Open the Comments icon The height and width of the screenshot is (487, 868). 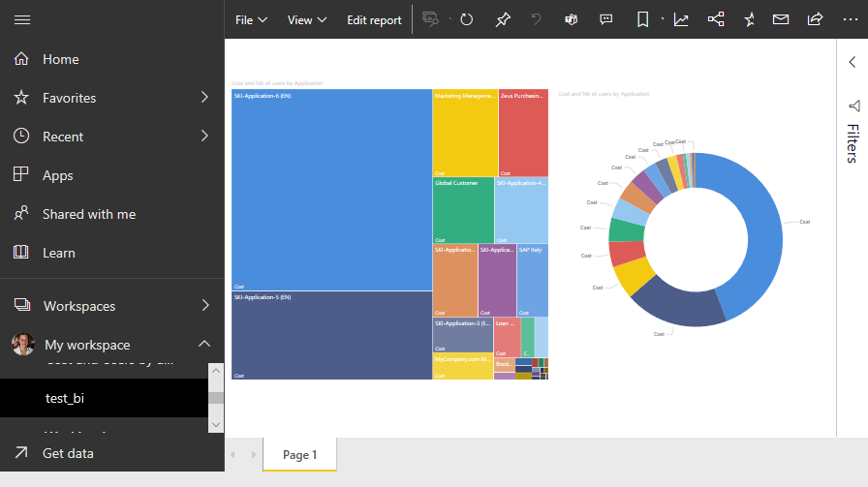pyautogui.click(x=606, y=19)
